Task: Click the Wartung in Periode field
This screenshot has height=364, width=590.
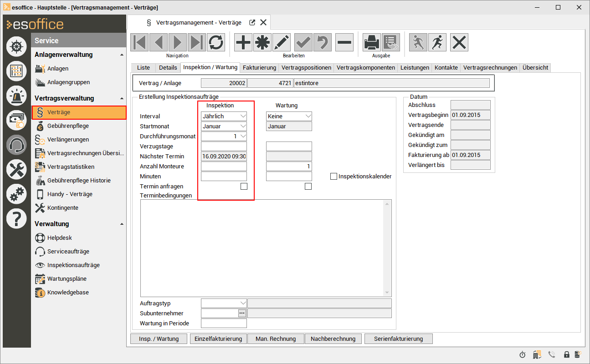Action: (x=224, y=324)
